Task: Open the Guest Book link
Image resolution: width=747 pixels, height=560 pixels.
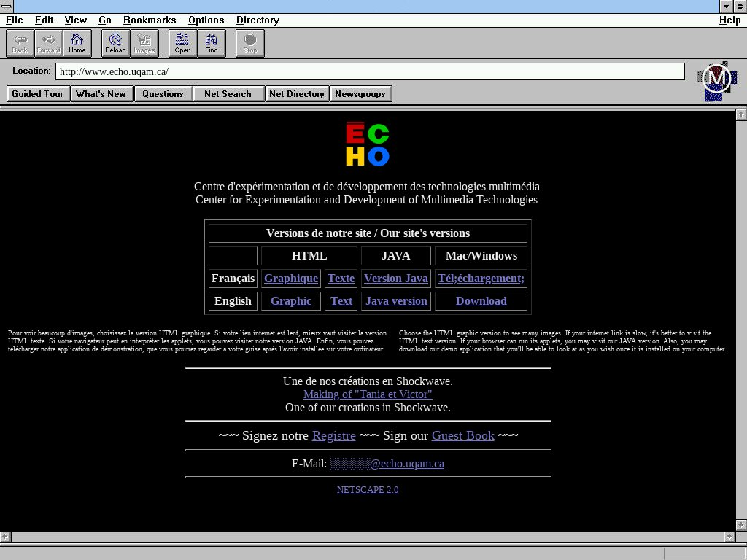Action: (x=462, y=435)
